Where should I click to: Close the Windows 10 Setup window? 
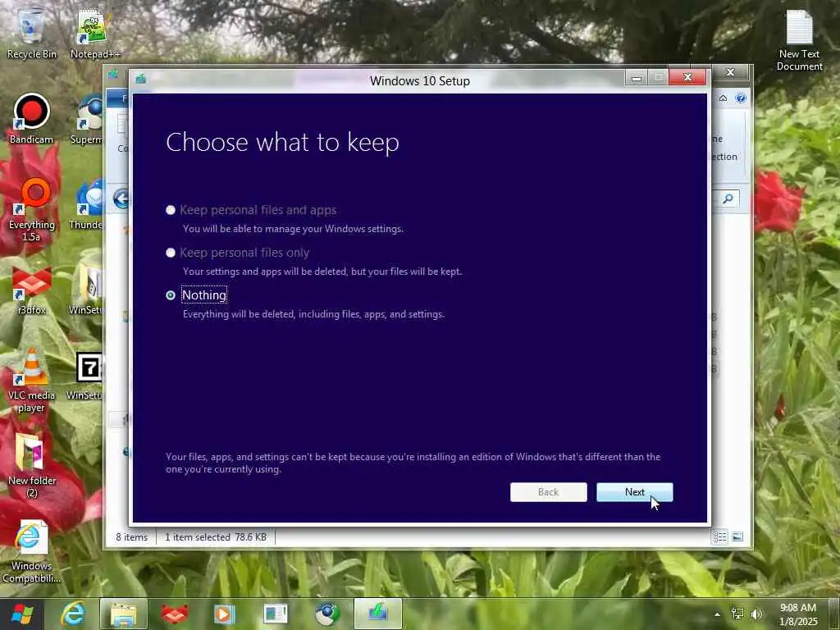688,78
